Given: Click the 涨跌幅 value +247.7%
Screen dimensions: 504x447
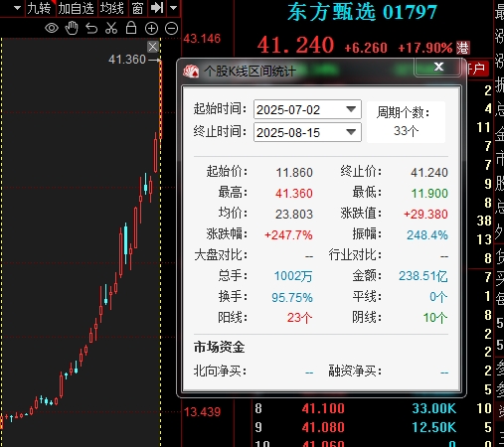Looking at the screenshot, I should [288, 235].
